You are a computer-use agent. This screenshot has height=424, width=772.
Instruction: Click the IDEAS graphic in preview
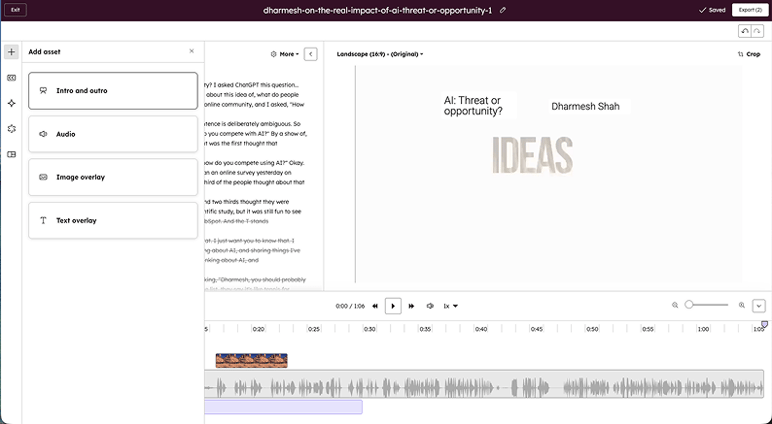click(x=533, y=155)
